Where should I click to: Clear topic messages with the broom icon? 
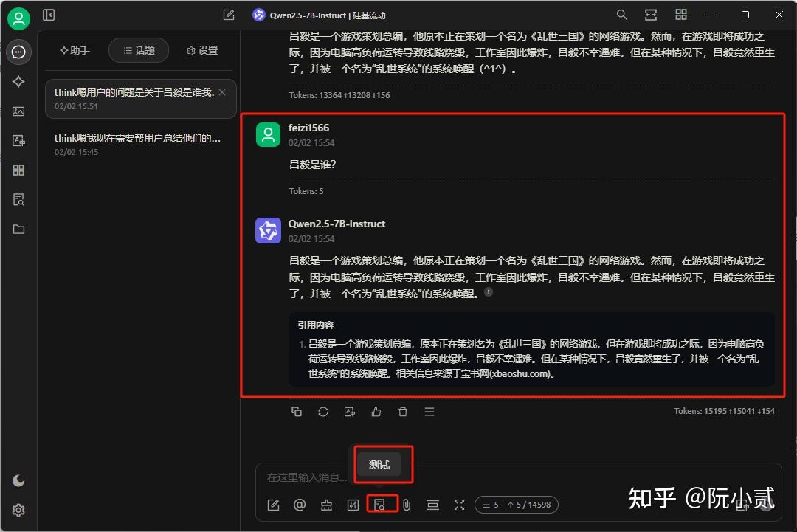(x=326, y=505)
